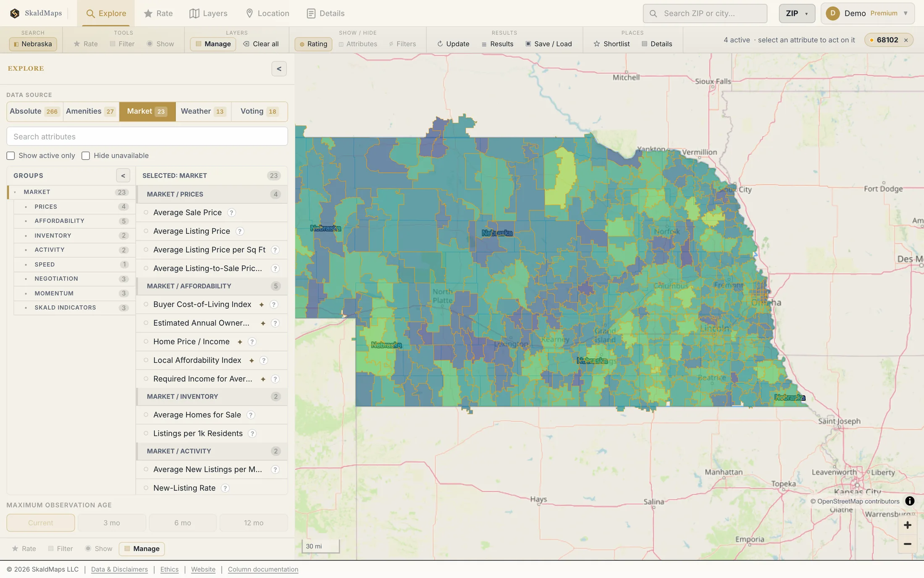Click Update in Results toolbar

tap(453, 44)
